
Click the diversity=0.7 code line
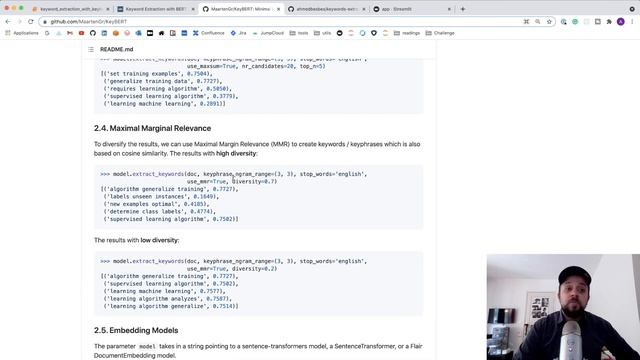pos(232,182)
